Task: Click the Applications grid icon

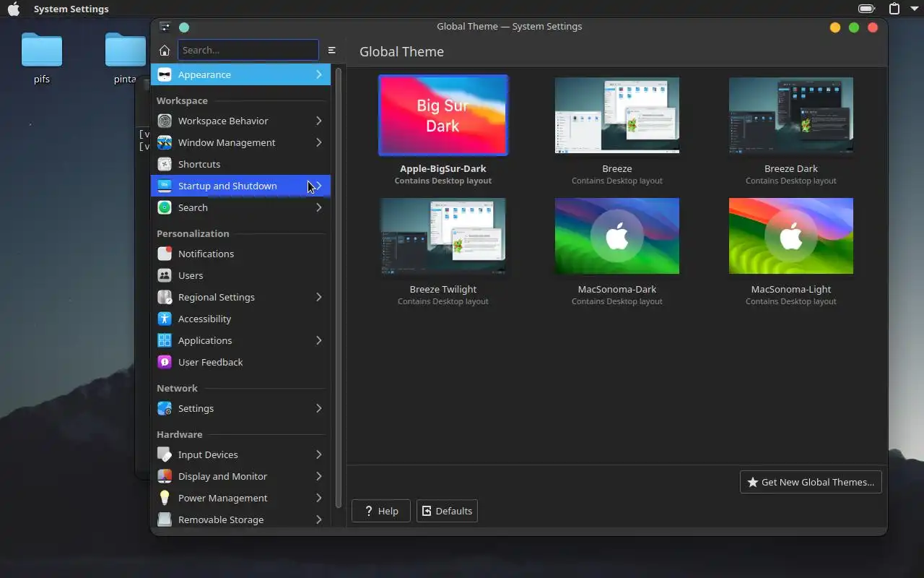Action: [165, 340]
